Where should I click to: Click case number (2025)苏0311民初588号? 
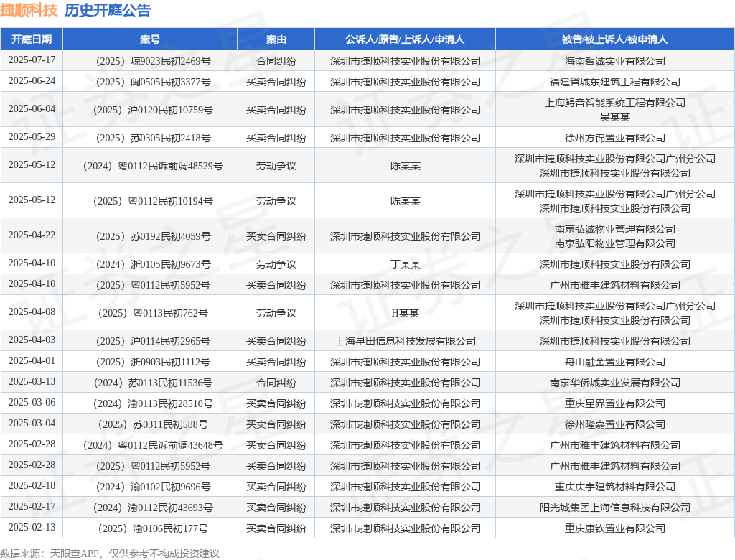(x=153, y=424)
